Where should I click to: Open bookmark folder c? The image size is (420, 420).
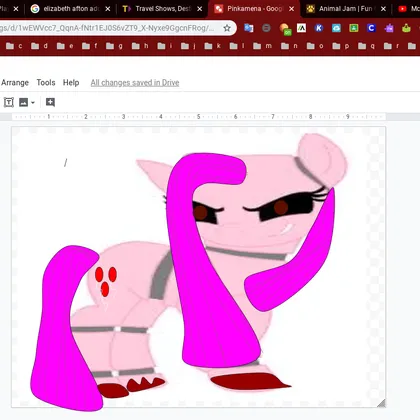coord(14,46)
